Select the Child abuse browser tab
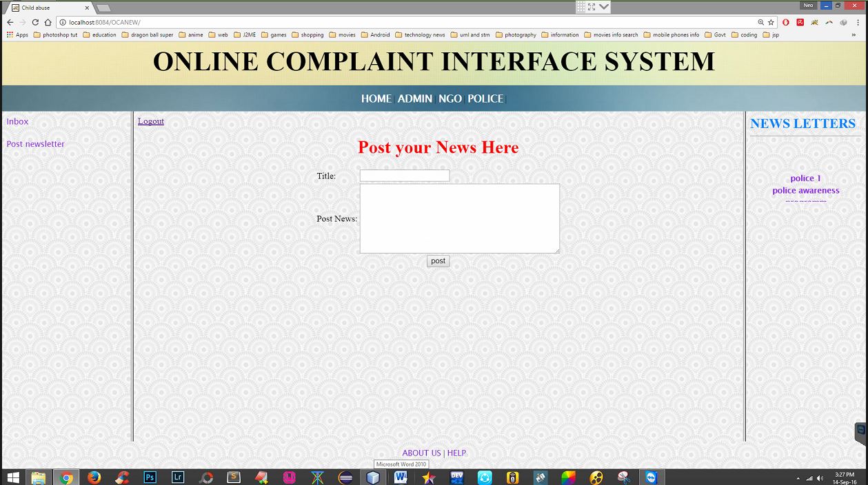The height and width of the screenshot is (485, 868). [x=47, y=8]
